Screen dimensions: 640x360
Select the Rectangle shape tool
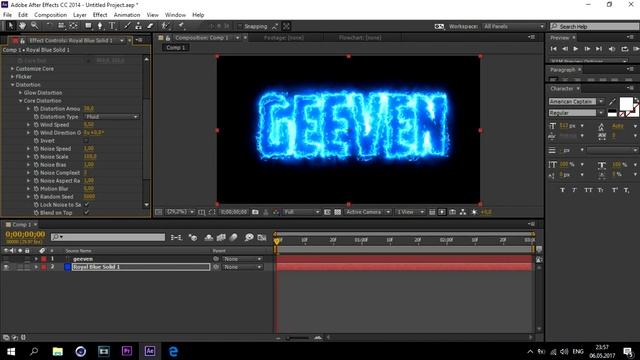coord(88,26)
